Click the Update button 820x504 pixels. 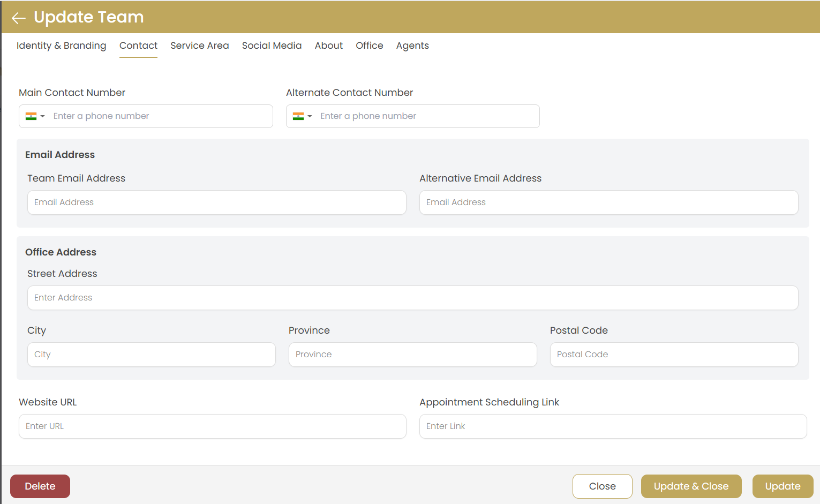783,486
